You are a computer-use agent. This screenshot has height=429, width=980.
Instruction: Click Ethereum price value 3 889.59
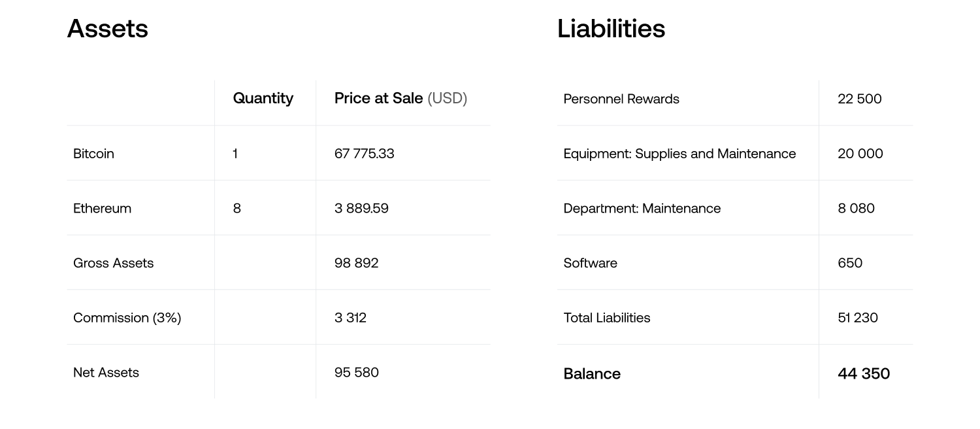click(x=361, y=209)
